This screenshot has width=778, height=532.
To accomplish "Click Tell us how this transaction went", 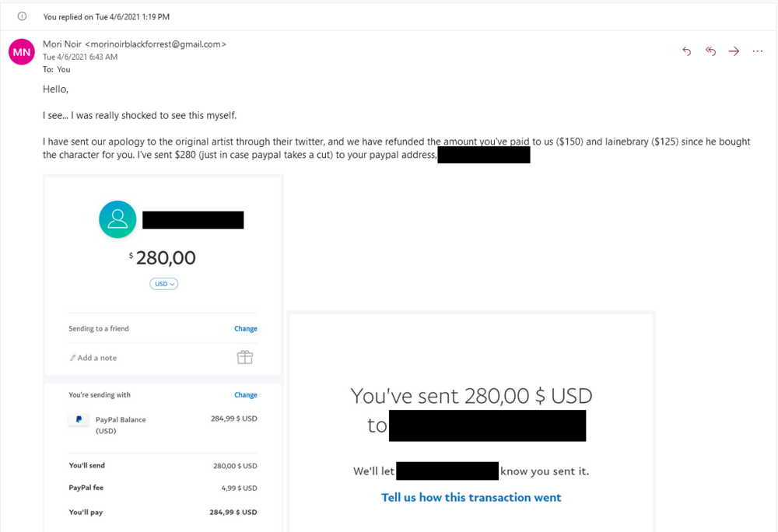I will tap(471, 497).
